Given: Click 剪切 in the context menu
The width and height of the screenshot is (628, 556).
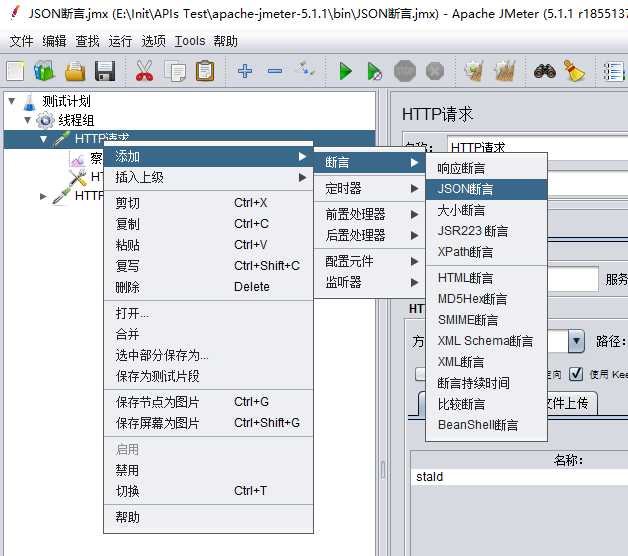Looking at the screenshot, I should coord(208,203).
